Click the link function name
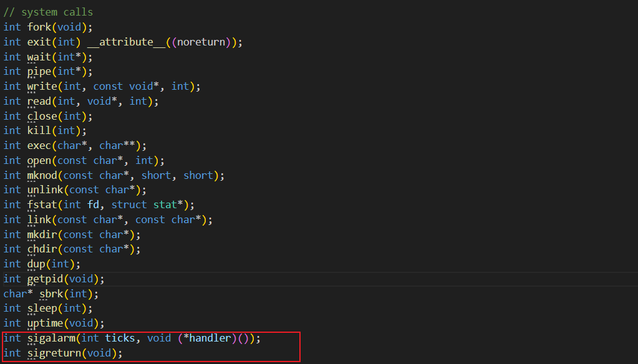 coord(39,219)
